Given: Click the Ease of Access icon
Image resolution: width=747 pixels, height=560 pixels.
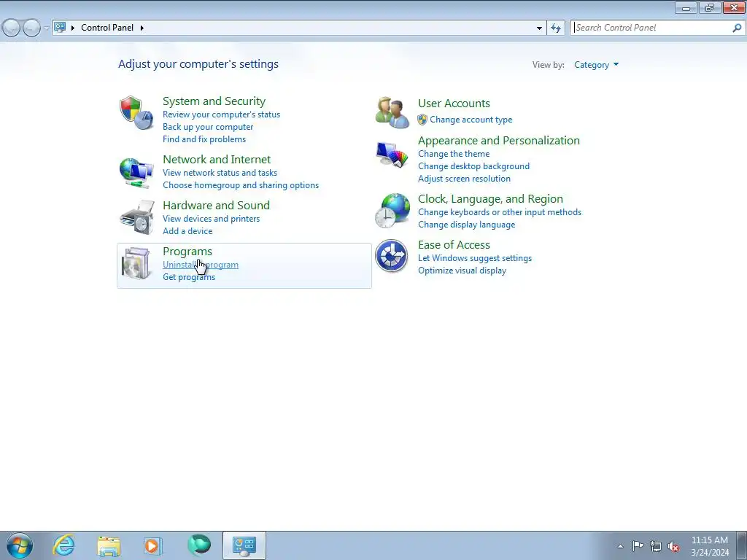Looking at the screenshot, I should 391,256.
